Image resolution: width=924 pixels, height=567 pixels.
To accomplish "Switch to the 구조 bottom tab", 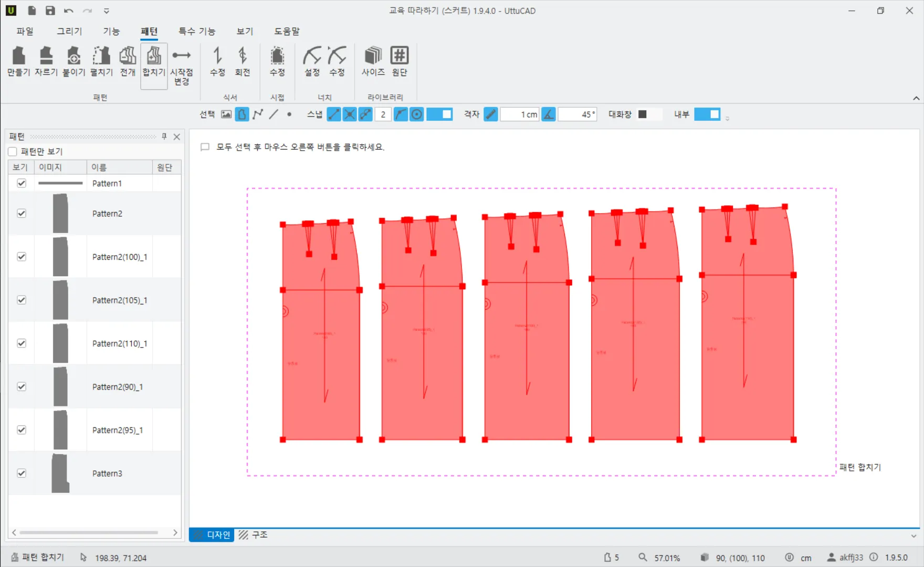I will click(254, 535).
